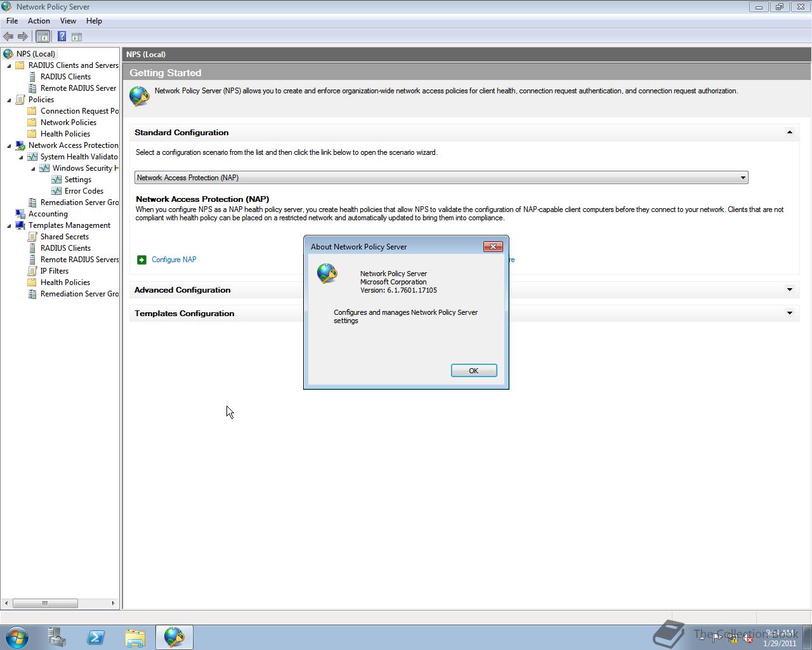Collapse the RADIUS Clients and Servers node

9,65
